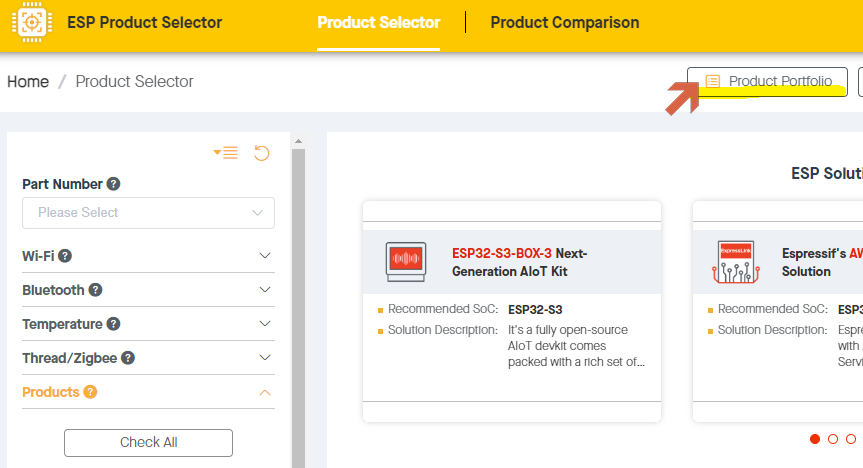
Task: Expand the Temperature filter section
Action: (x=149, y=324)
